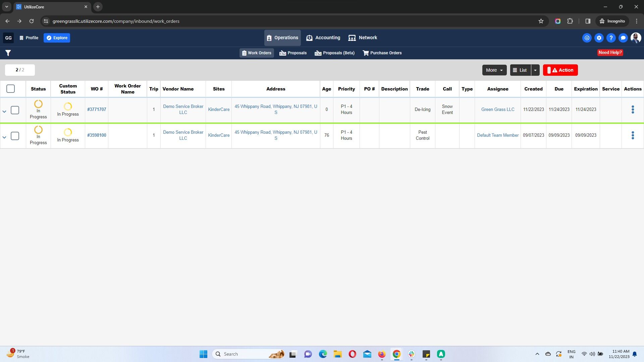
Task: Open the Purchase Orders tab
Action: [382, 53]
